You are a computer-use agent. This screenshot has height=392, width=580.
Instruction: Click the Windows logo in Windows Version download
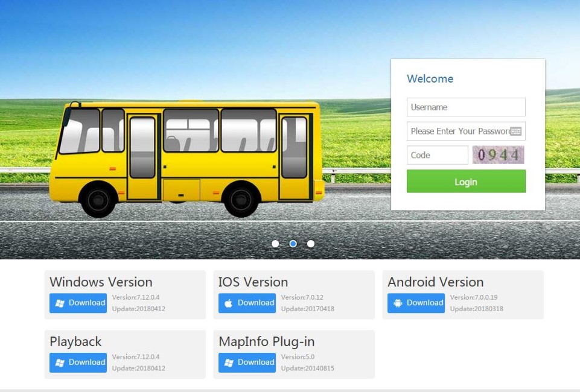point(60,303)
